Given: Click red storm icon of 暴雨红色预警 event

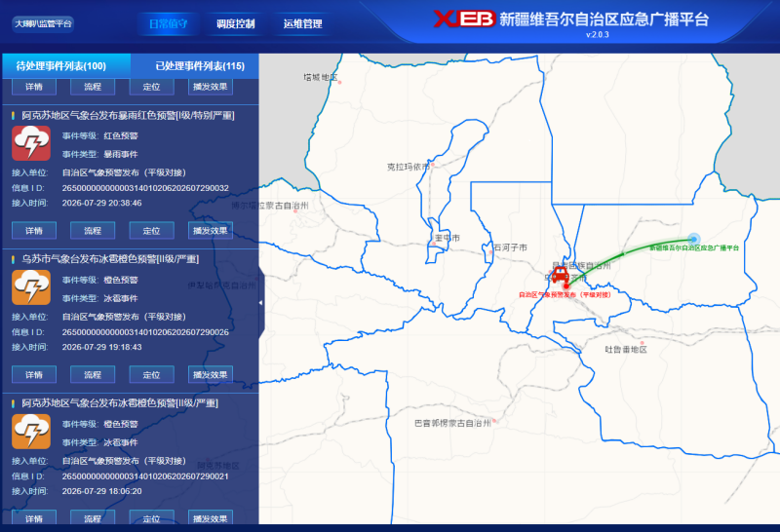Looking at the screenshot, I should 31,143.
